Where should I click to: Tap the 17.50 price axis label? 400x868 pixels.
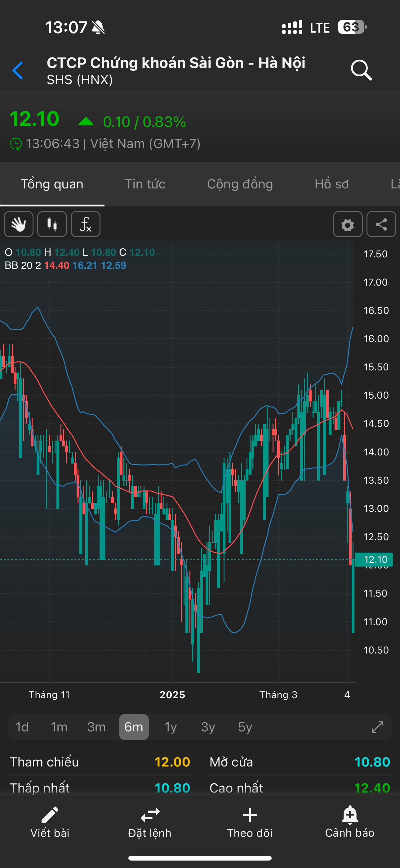pyautogui.click(x=376, y=254)
